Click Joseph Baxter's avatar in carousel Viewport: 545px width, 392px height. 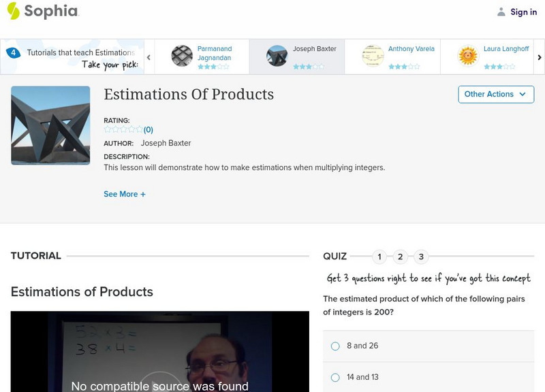277,56
